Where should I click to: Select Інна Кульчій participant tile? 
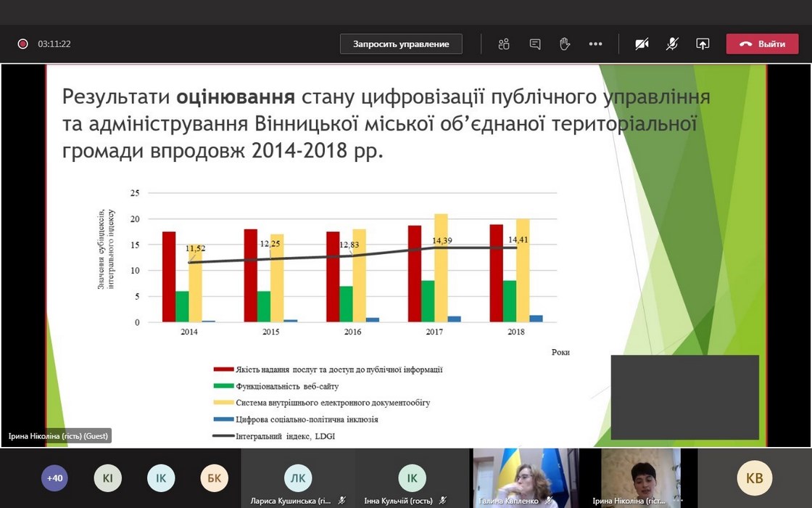pyautogui.click(x=412, y=478)
